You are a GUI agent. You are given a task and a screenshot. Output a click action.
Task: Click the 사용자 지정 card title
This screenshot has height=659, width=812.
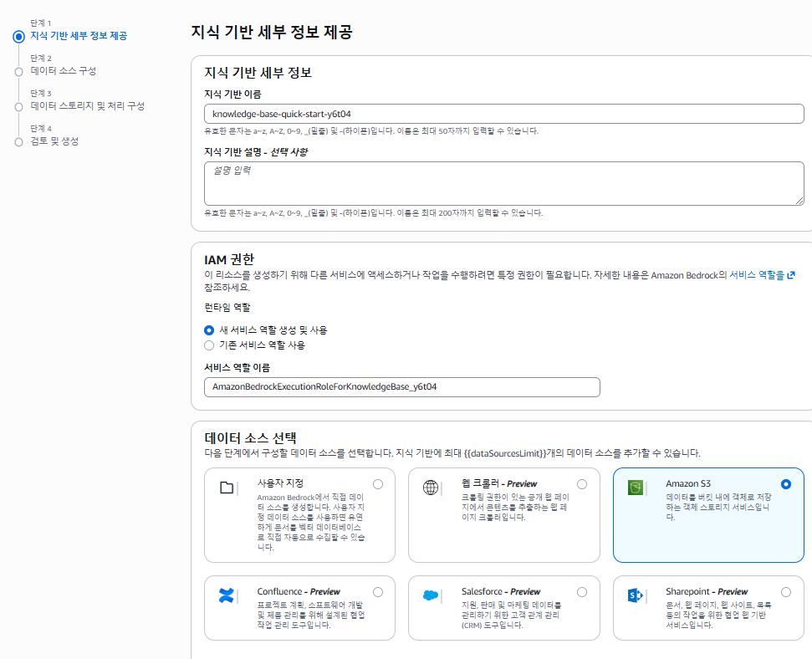[x=280, y=483]
